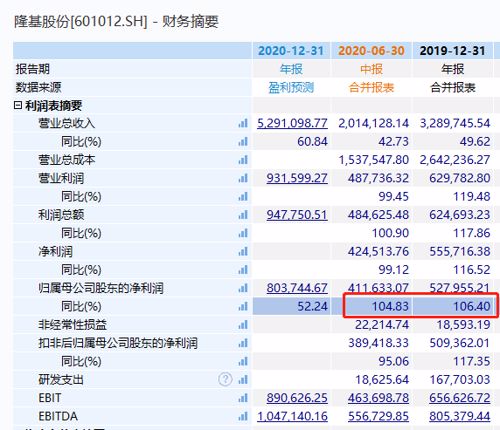Open EBIT link 656,626.72
This screenshot has height=430, width=500.
(x=460, y=398)
